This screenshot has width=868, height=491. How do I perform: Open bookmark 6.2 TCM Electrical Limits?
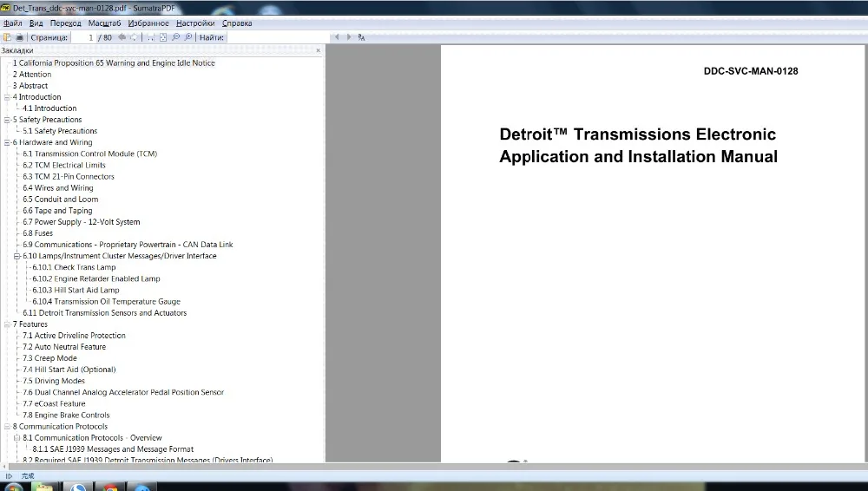(x=63, y=165)
